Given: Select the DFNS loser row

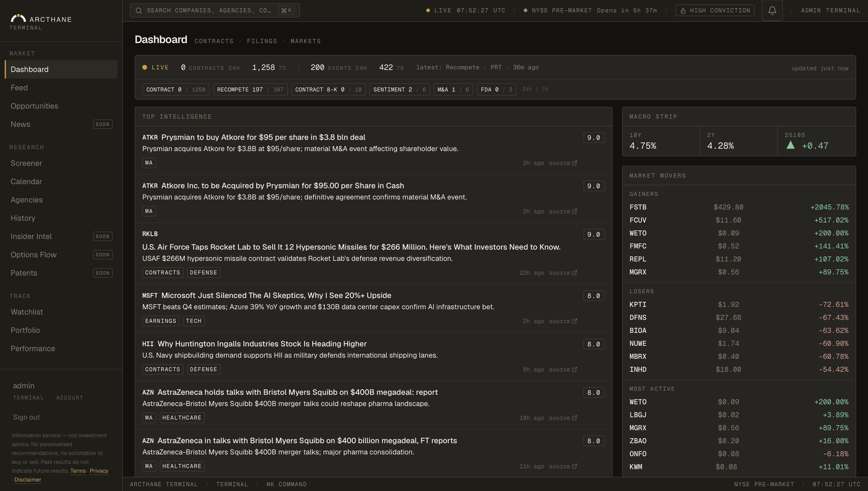Looking at the screenshot, I should tap(739, 318).
